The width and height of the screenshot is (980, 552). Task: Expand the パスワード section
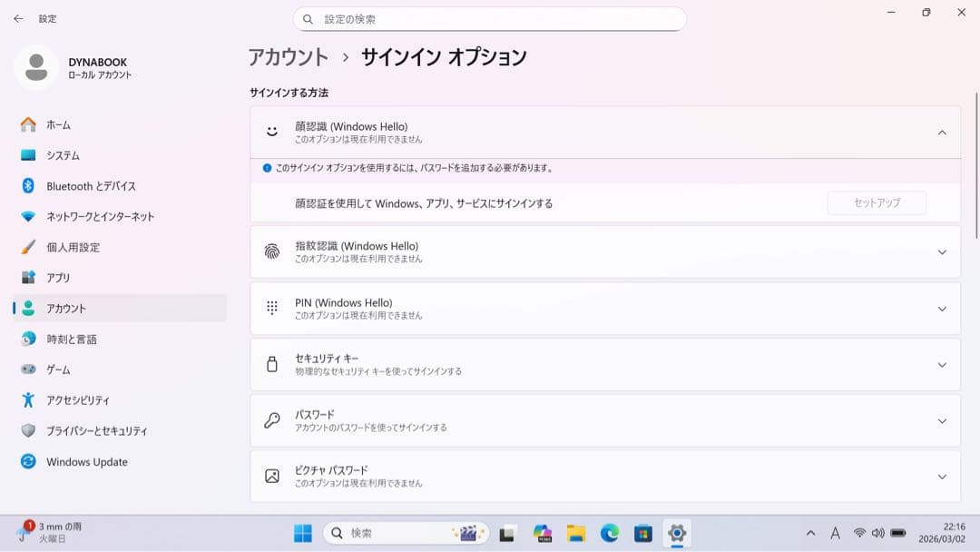[x=942, y=420]
